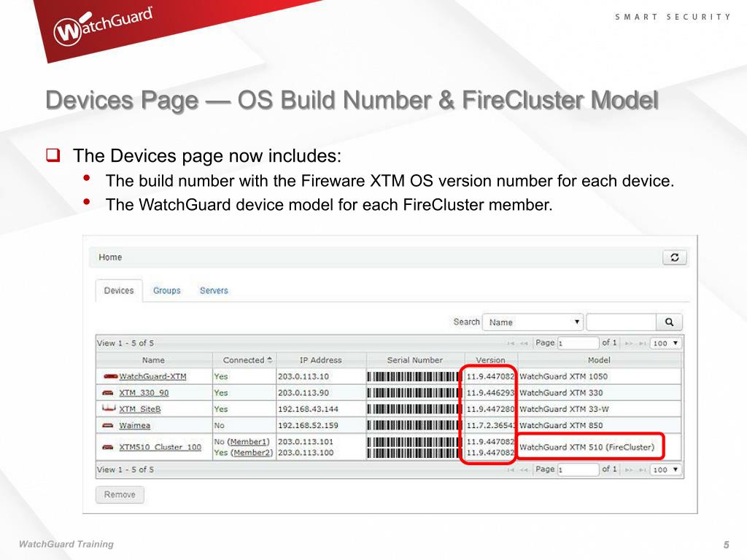Go to first page in top pager

511,343
